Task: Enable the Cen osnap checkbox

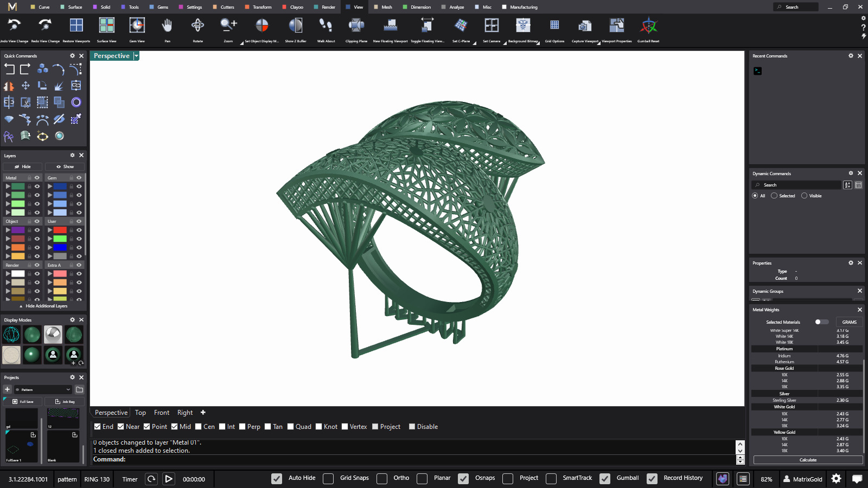Action: [x=199, y=427]
